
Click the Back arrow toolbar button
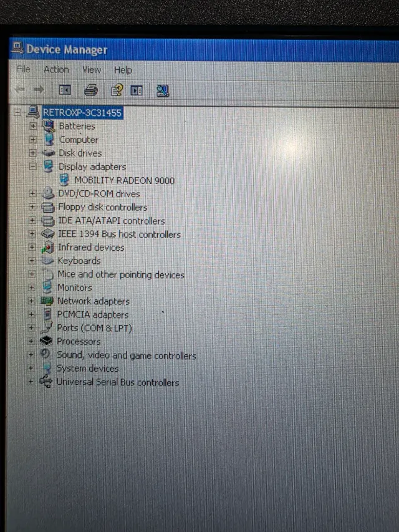(x=21, y=89)
